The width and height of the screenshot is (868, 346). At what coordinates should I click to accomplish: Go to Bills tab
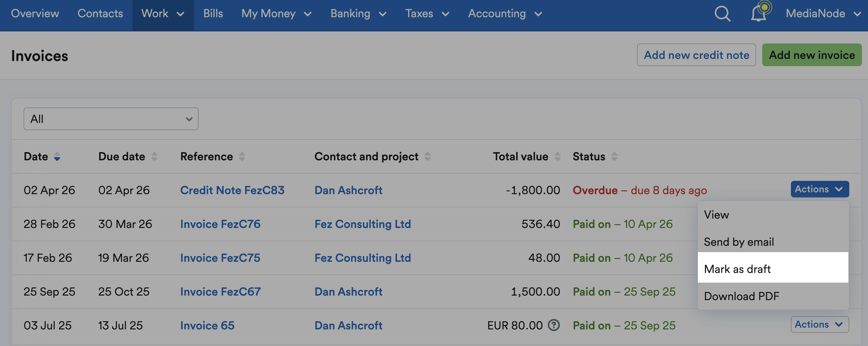pos(213,14)
